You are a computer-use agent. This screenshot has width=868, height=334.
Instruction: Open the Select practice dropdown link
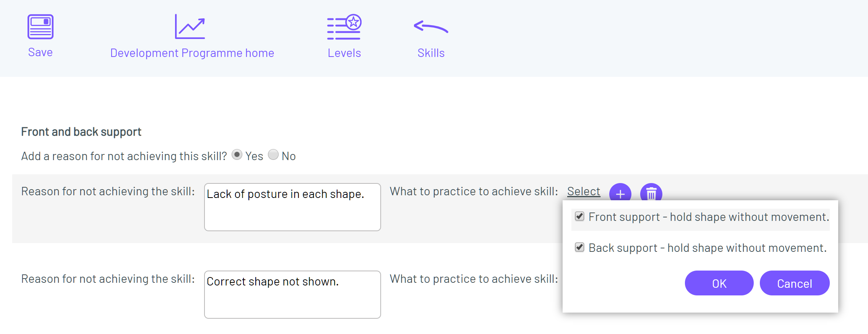click(584, 191)
